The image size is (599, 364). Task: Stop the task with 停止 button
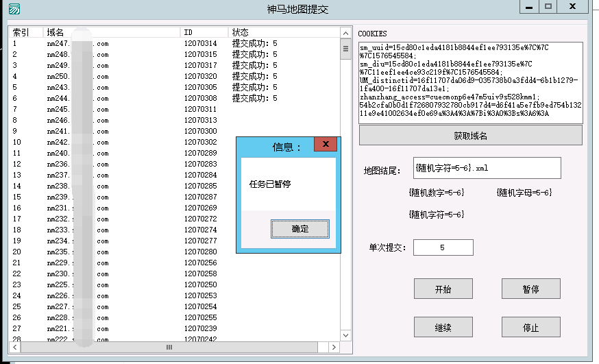530,328
